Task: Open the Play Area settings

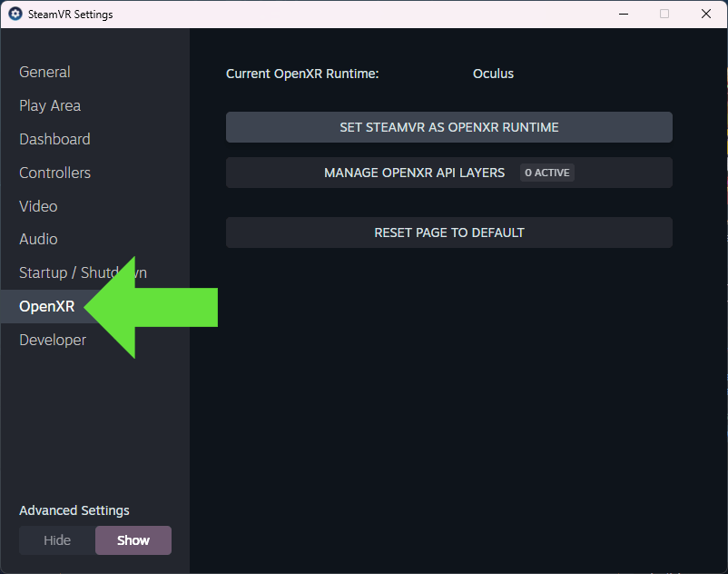Action: (x=50, y=106)
